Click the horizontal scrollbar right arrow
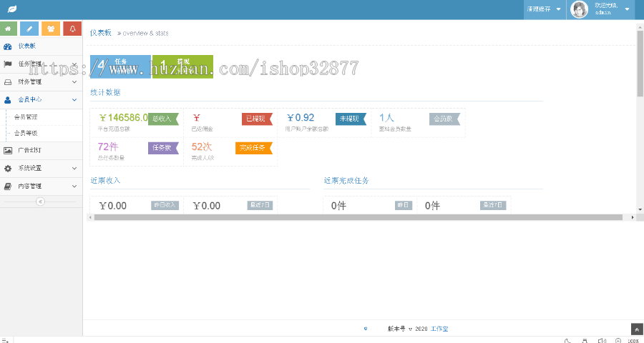The height and width of the screenshot is (343, 644). coord(633,217)
